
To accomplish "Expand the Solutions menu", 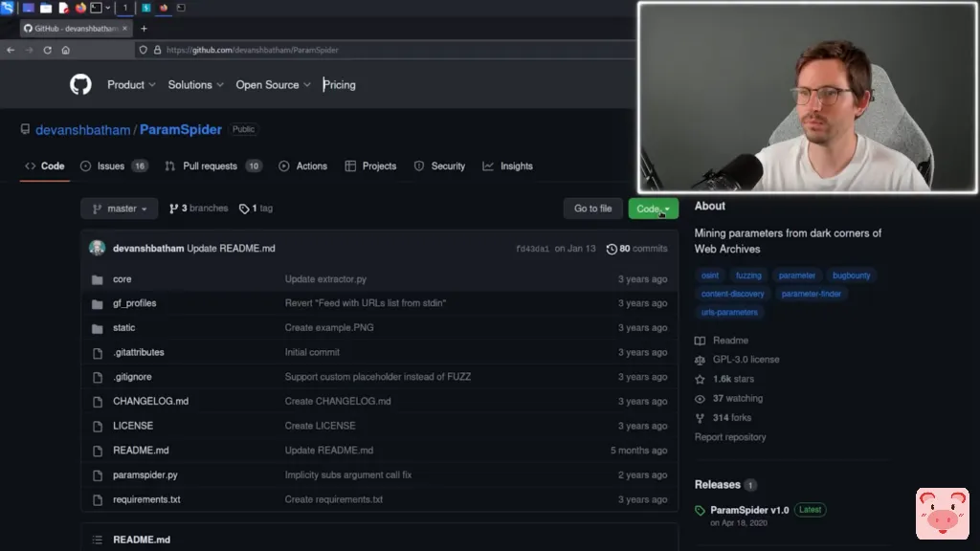I will point(195,85).
